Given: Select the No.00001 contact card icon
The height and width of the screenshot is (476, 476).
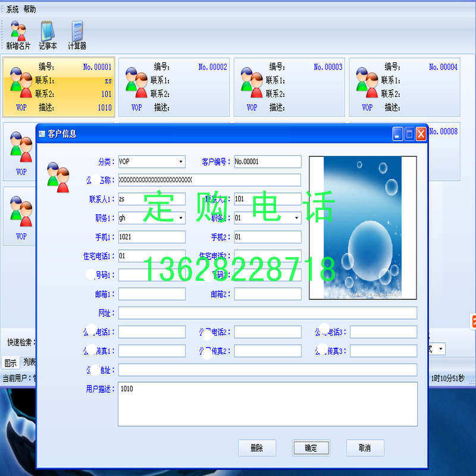Looking at the screenshot, I should 21,82.
